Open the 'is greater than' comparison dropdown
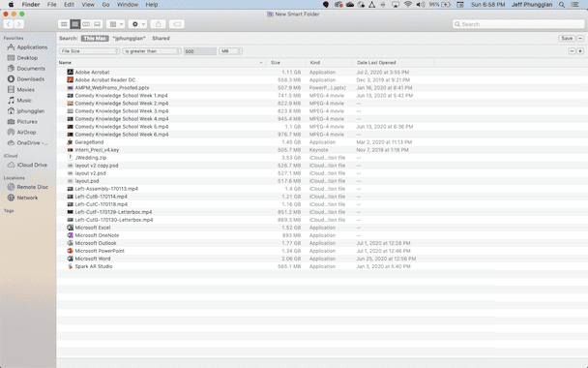The width and height of the screenshot is (588, 368). click(152, 51)
